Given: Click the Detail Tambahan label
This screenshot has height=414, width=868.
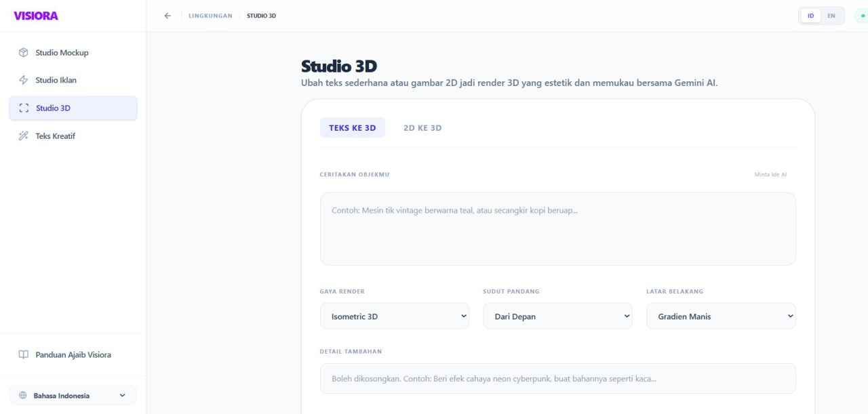Looking at the screenshot, I should [x=351, y=352].
